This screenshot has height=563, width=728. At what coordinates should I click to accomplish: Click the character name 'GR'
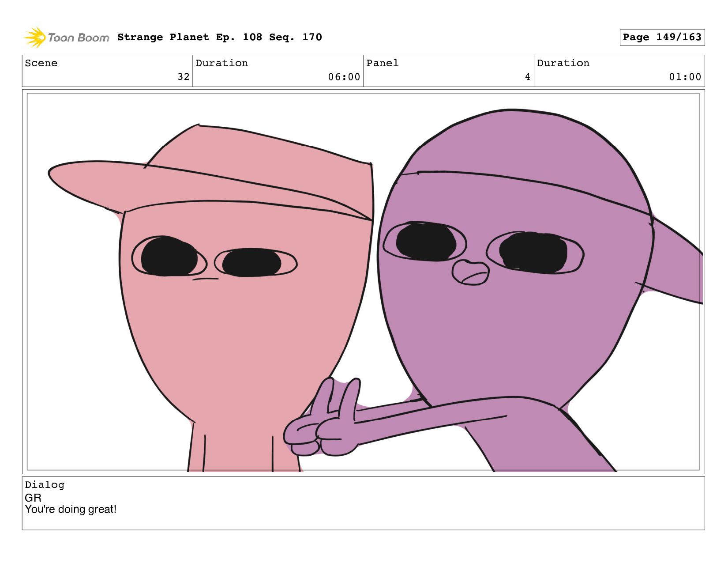[x=33, y=498]
